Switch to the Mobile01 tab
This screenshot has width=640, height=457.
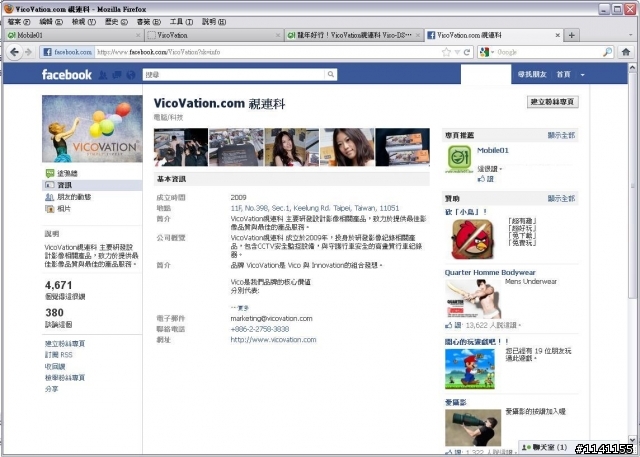click(73, 35)
